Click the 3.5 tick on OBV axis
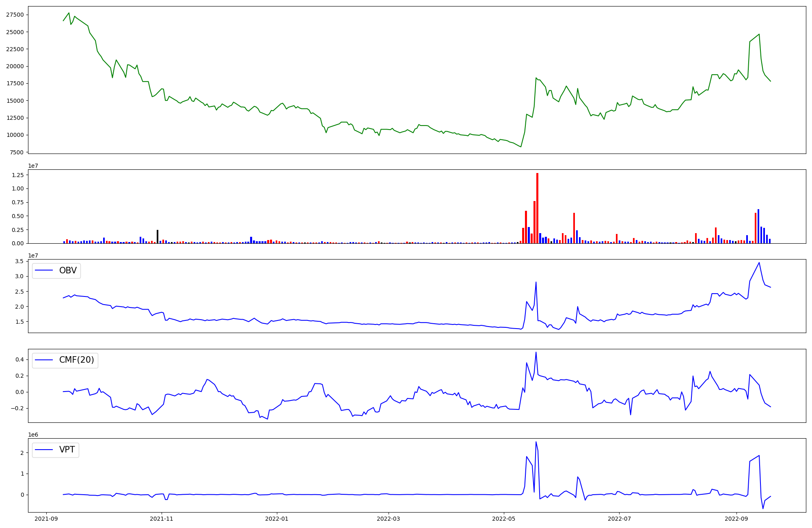The height and width of the screenshot is (528, 812). click(19, 261)
